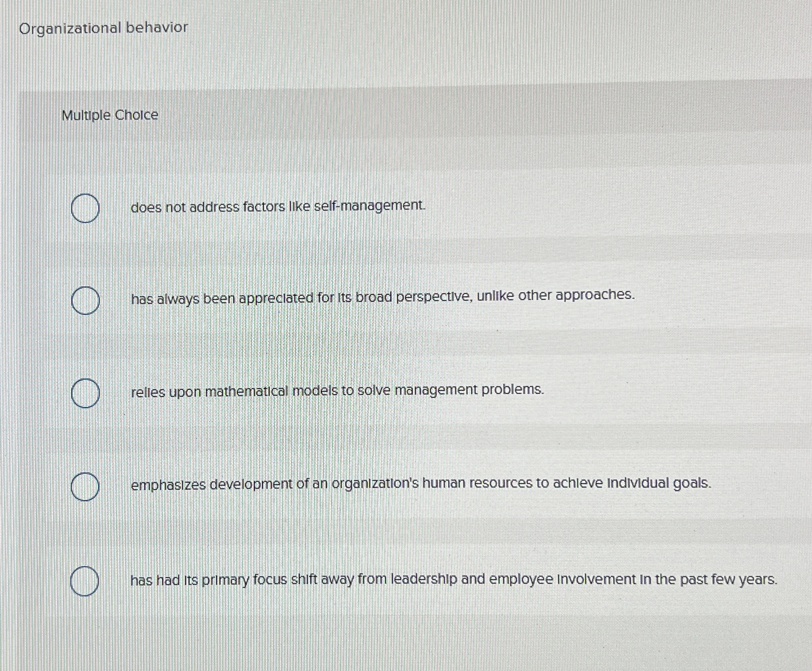
Task: Pick the radio button beside broad perspective answer
Action: tap(86, 301)
